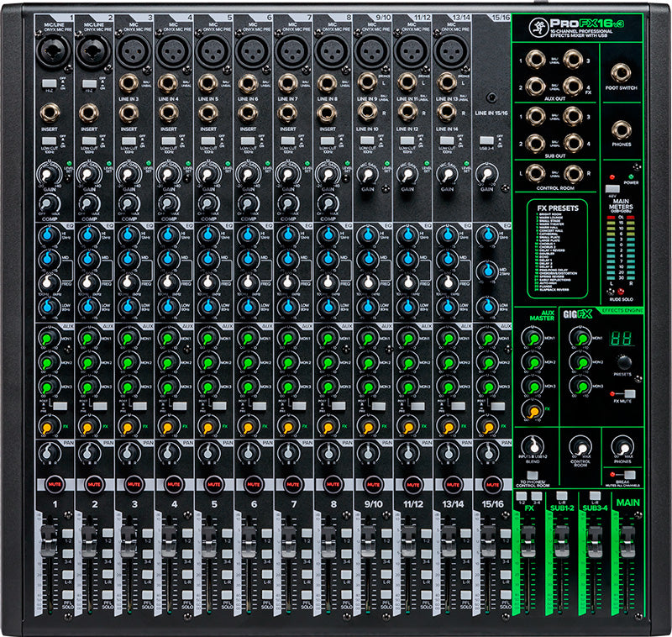Viewport: 672px width, 637px height.
Task: Turn the INPUTS/USB 1-2 BLEND knob
Action: [x=533, y=444]
